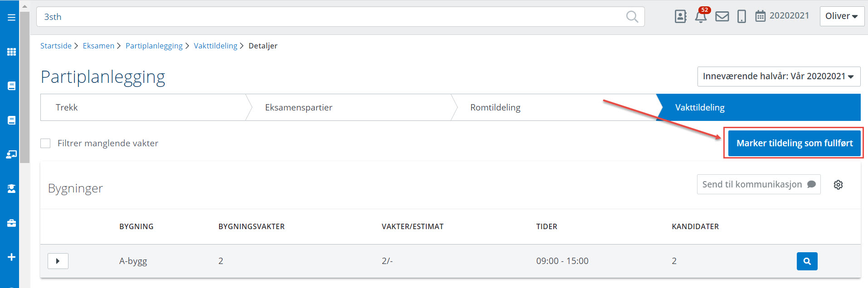The image size is (868, 288).
Task: Click the search input field
Action: click(x=331, y=17)
